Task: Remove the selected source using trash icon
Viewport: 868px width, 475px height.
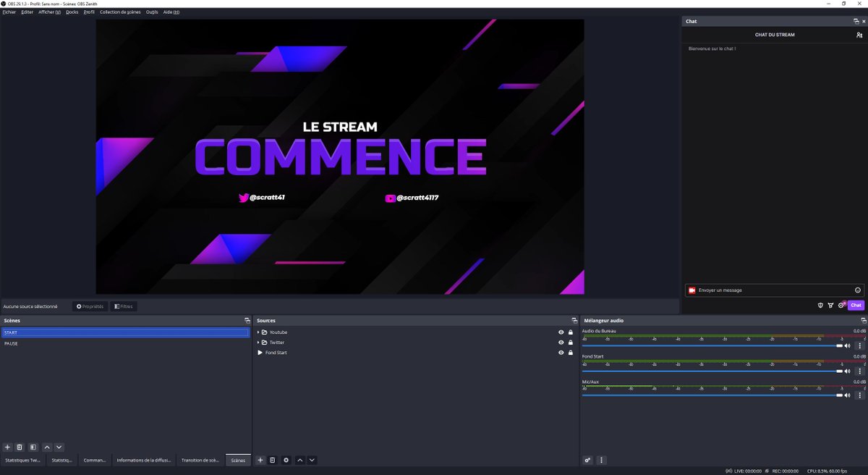Action: tap(273, 460)
